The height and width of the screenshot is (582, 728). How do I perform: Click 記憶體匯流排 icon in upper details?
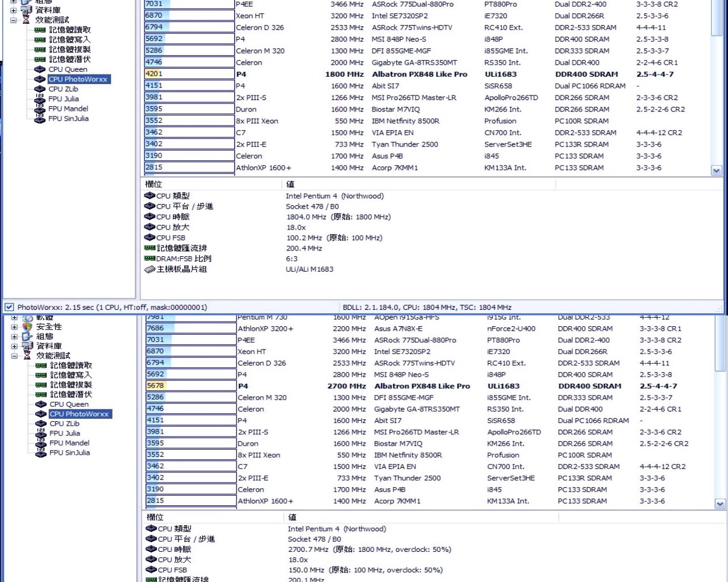pyautogui.click(x=150, y=248)
